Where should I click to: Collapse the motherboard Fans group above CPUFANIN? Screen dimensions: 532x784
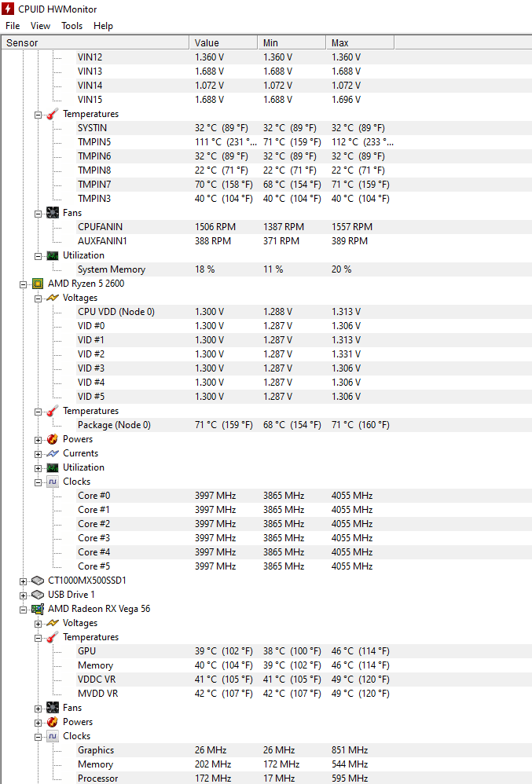click(x=38, y=214)
